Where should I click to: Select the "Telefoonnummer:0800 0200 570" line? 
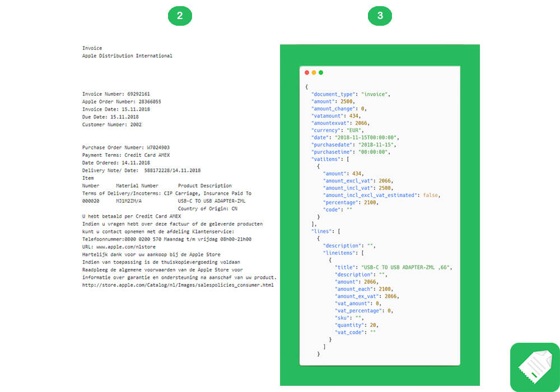coord(167,239)
